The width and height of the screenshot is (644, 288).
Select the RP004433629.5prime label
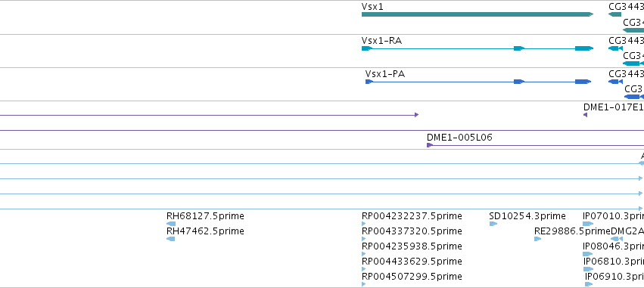[x=412, y=262]
